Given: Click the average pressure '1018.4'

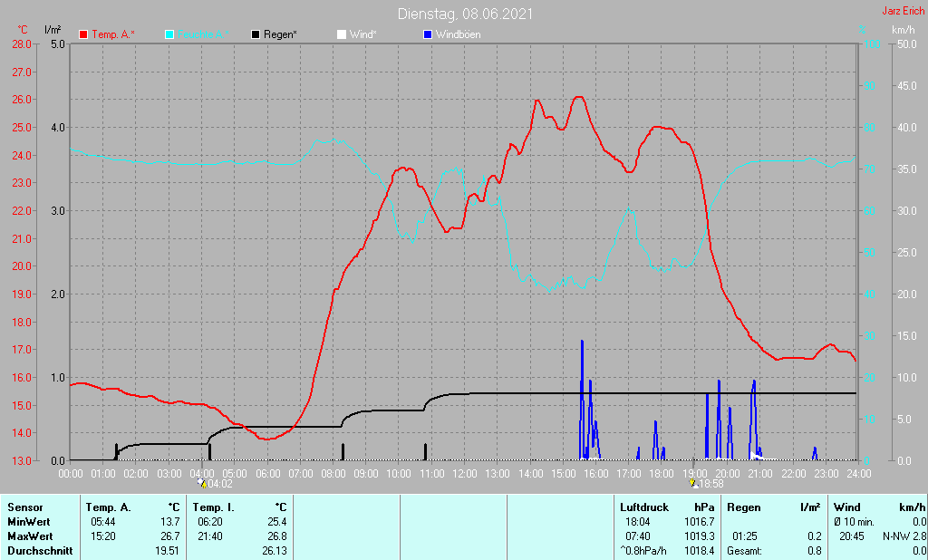Looking at the screenshot, I should pyautogui.click(x=700, y=551).
